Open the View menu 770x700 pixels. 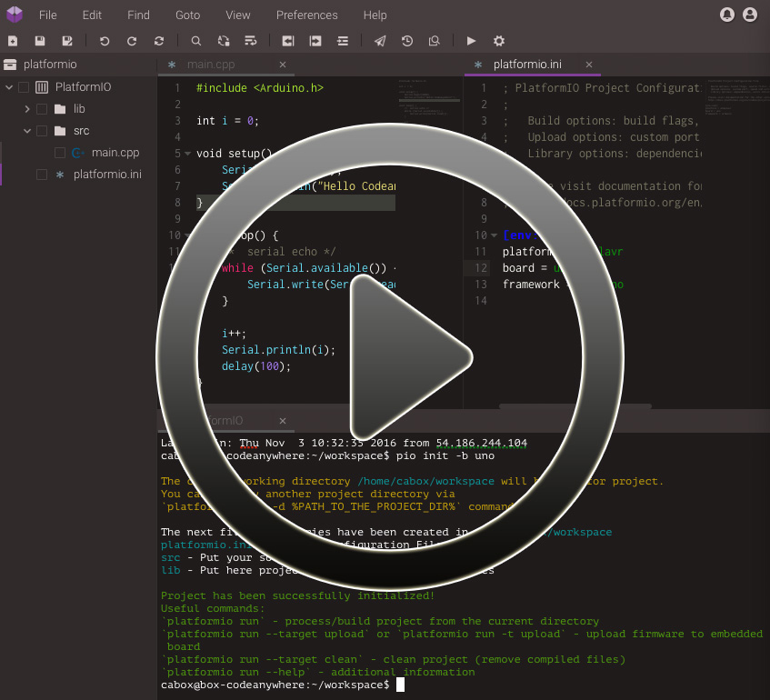click(x=237, y=15)
